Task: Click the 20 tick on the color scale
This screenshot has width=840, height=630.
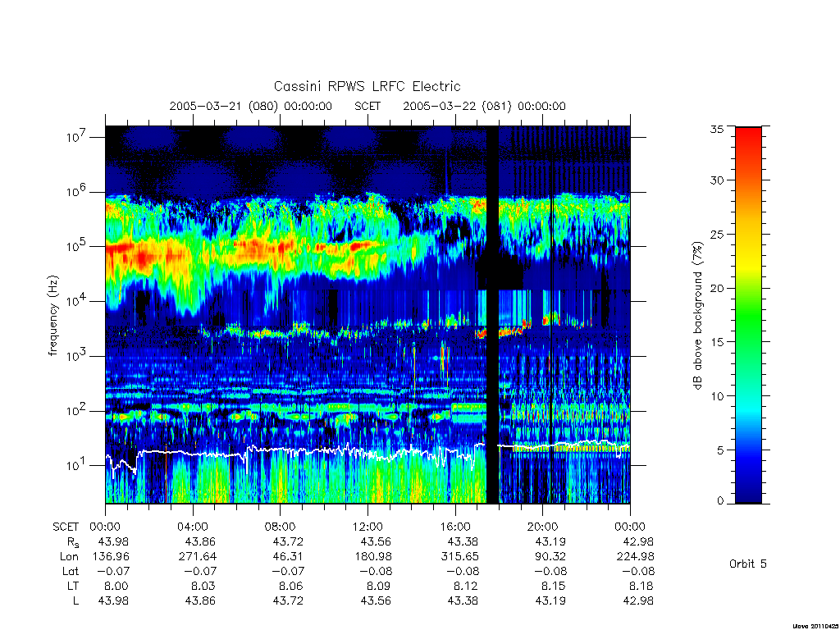Action: [x=717, y=288]
